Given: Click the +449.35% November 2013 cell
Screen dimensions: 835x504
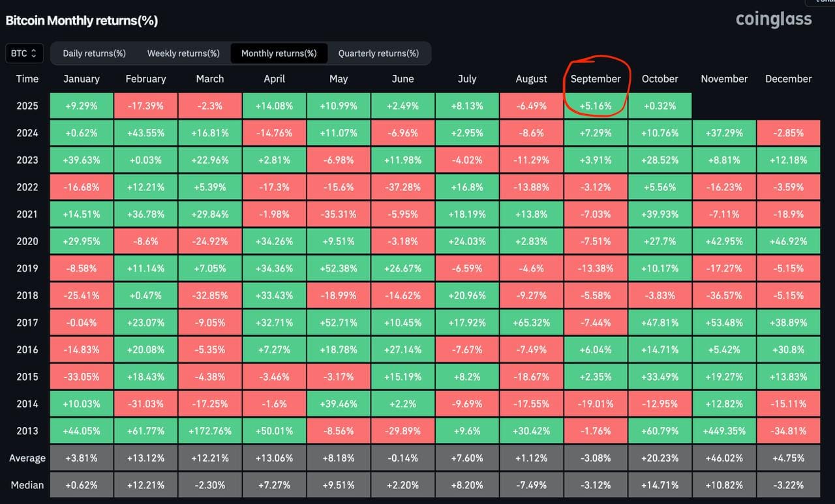Looking at the screenshot, I should pyautogui.click(x=724, y=430).
